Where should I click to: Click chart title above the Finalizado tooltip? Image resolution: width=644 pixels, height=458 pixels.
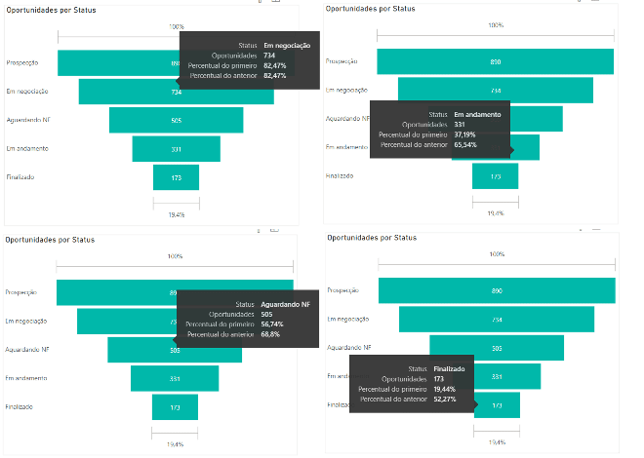pyautogui.click(x=372, y=238)
